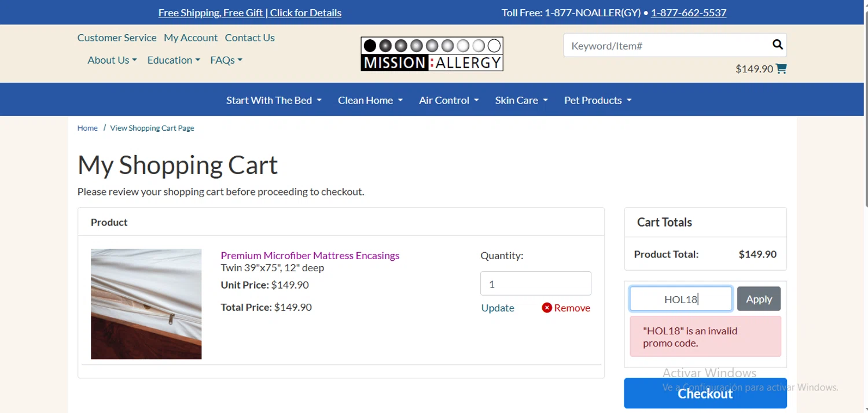
Task: Click the Quantity: label
Action: click(x=502, y=255)
